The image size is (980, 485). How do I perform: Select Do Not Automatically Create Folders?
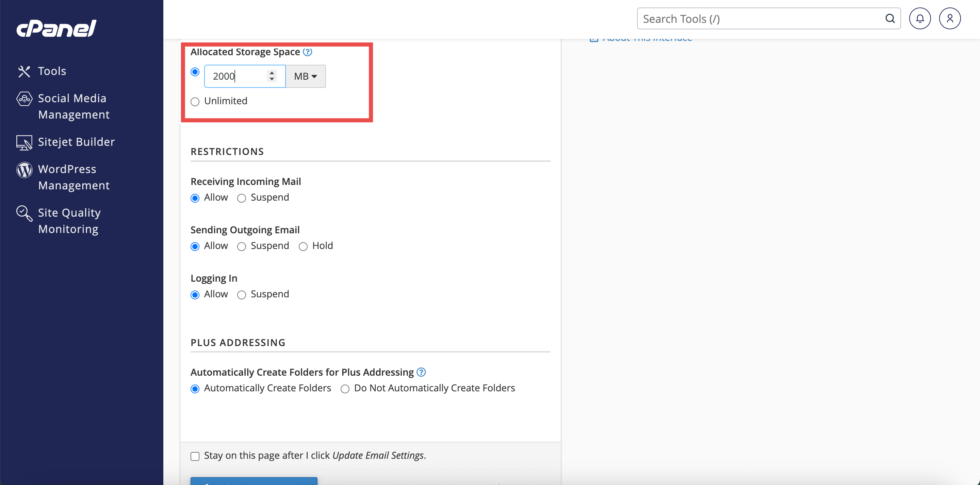(345, 389)
